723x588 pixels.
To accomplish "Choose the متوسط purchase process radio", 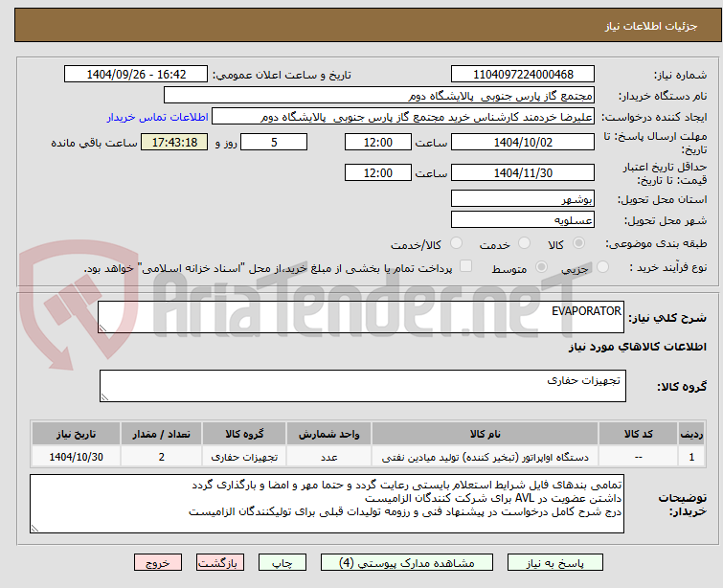I will pyautogui.click(x=541, y=267).
